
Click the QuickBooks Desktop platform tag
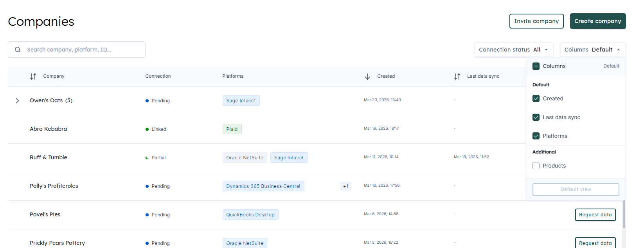tap(250, 215)
